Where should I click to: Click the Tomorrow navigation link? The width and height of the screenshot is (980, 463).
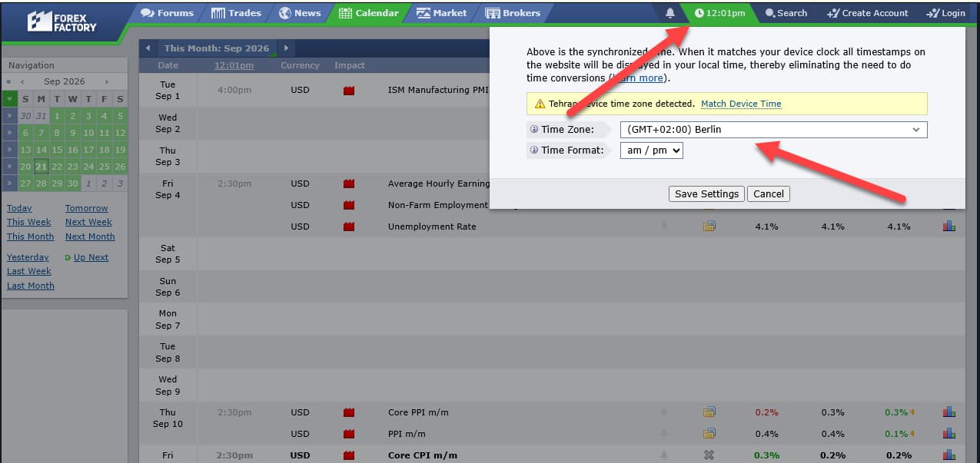[87, 208]
